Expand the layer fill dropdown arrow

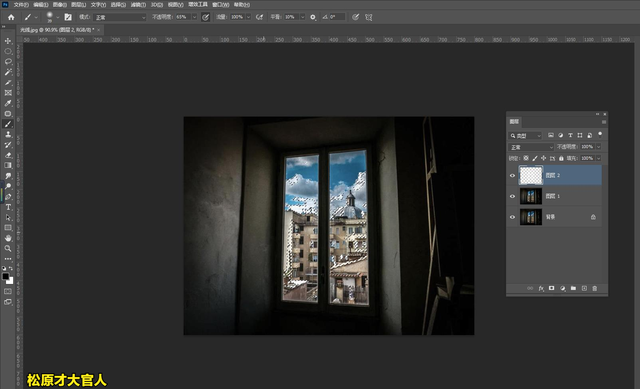599,158
